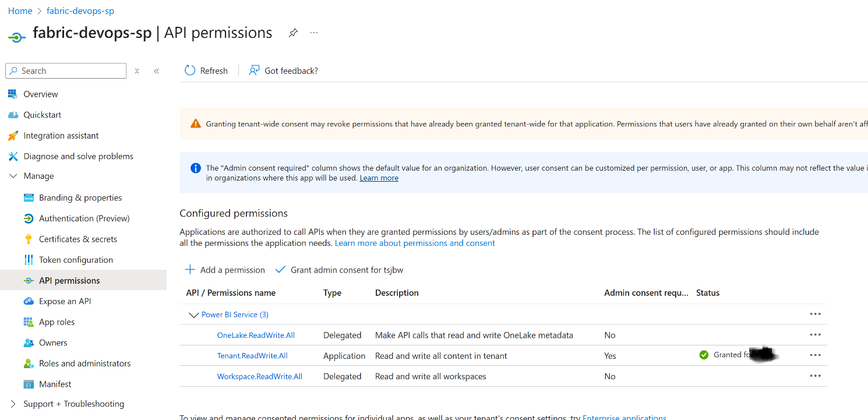Screen dimensions: 868x420
Task: Open the Workspace.ReadWrite.All permission link
Action: (x=260, y=376)
